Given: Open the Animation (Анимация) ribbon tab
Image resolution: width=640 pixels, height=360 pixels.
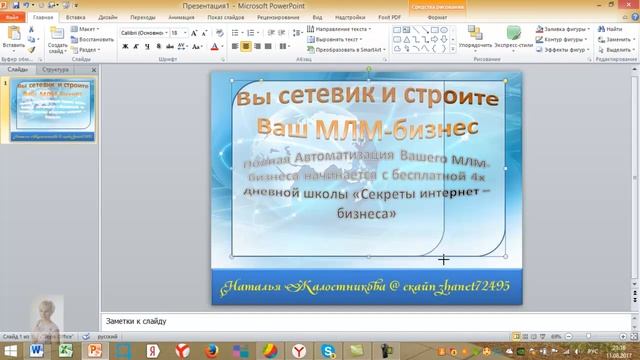Looking at the screenshot, I should [182, 18].
